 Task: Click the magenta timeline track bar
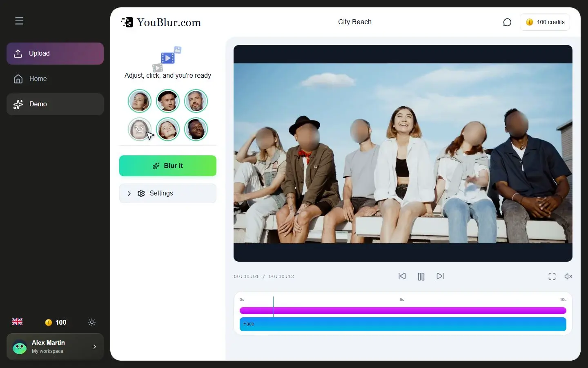tap(403, 311)
